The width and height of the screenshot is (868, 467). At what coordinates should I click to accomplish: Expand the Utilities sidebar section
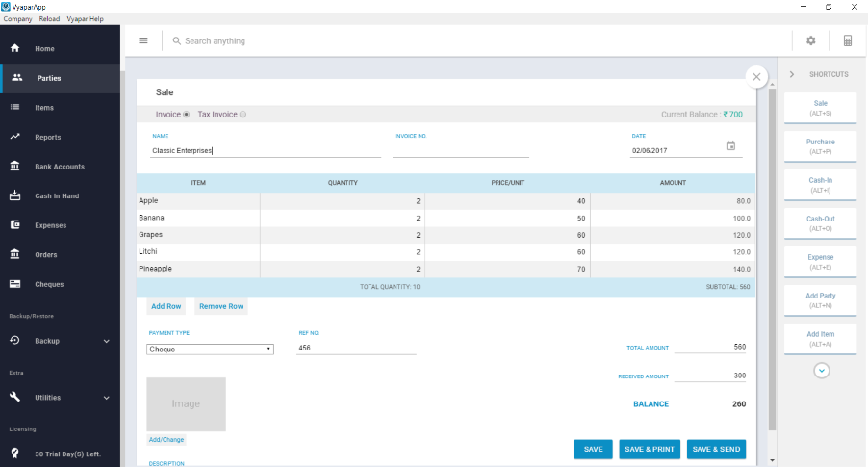pyautogui.click(x=106, y=397)
